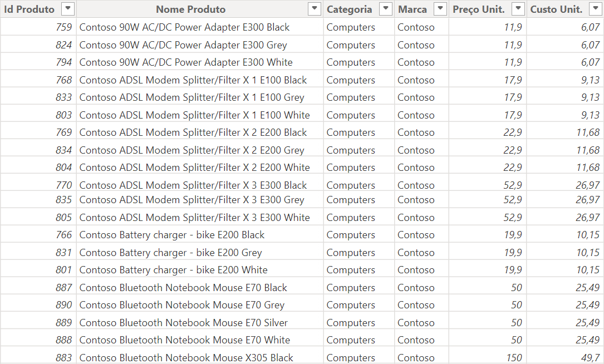Open the Nome Produto column filter dropdown
Image resolution: width=604 pixels, height=364 pixels.
click(315, 8)
